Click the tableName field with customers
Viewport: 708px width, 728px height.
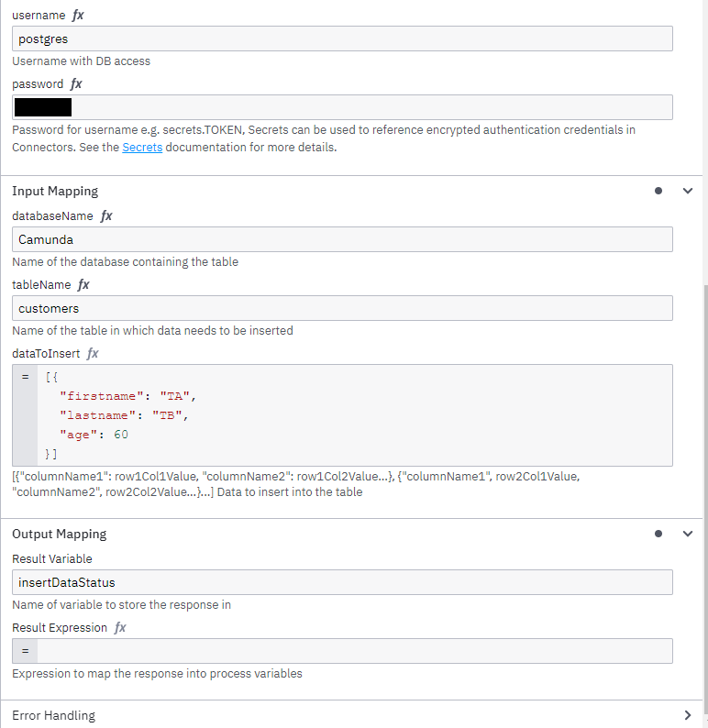342,308
